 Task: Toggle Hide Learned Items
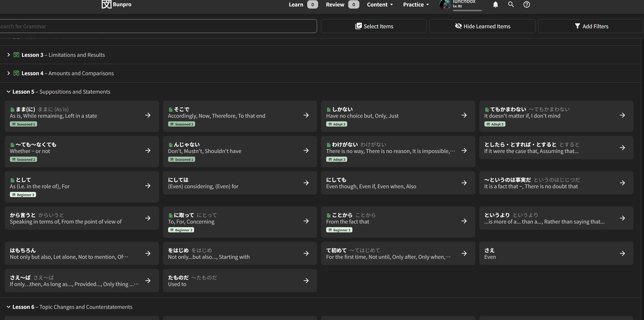482,26
